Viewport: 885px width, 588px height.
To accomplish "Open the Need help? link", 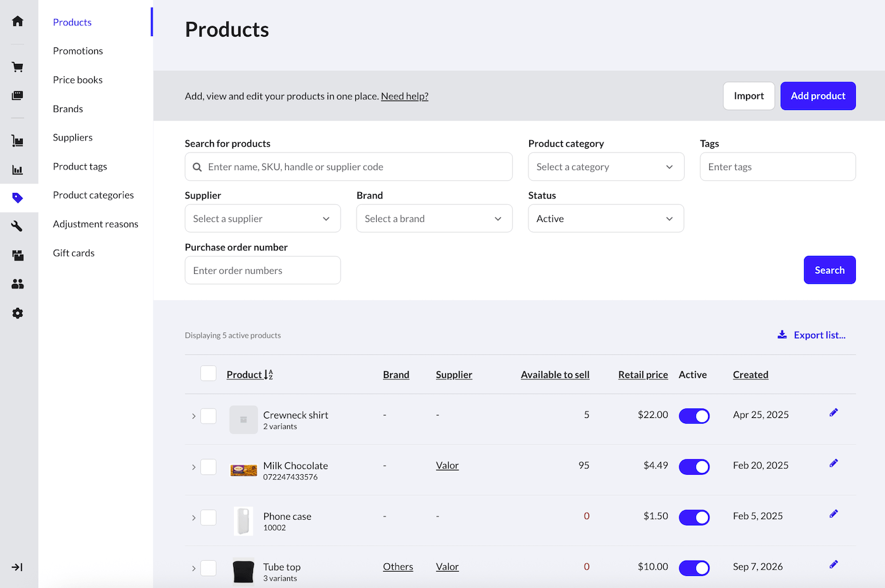I will click(x=405, y=96).
